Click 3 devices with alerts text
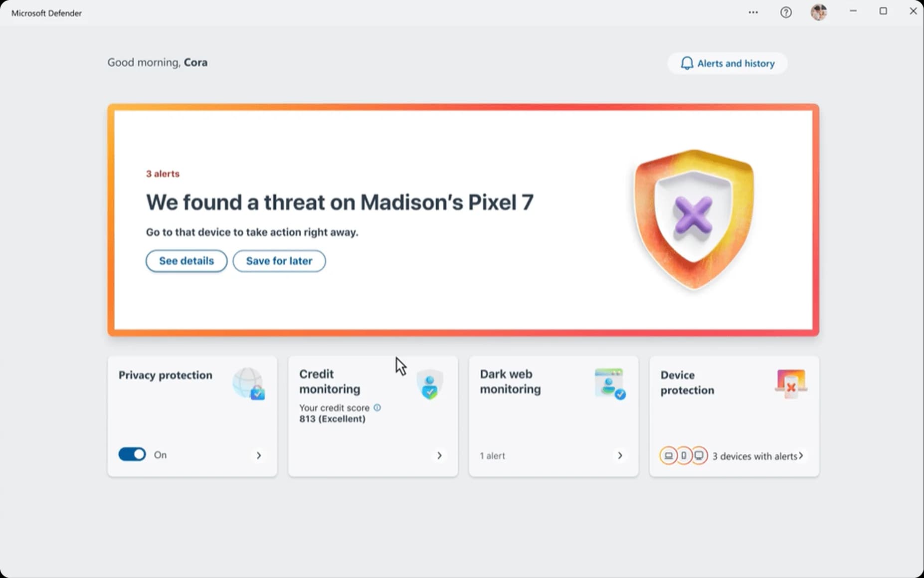Image resolution: width=924 pixels, height=578 pixels. (x=754, y=456)
